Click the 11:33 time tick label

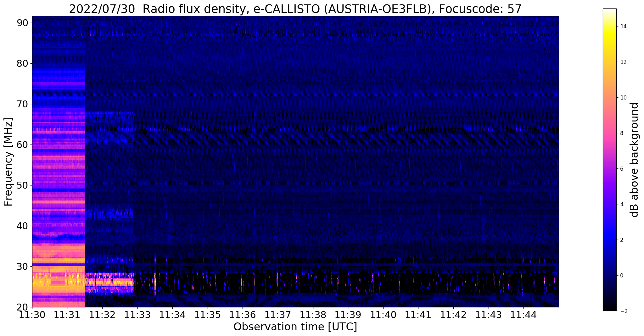[x=137, y=315]
